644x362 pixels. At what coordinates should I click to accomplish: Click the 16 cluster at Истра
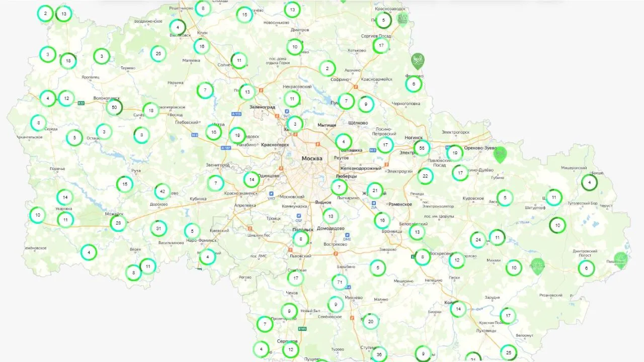pos(214,132)
